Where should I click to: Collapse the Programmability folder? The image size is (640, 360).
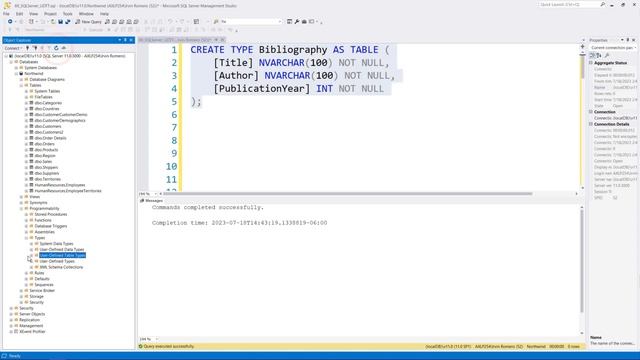21,209
